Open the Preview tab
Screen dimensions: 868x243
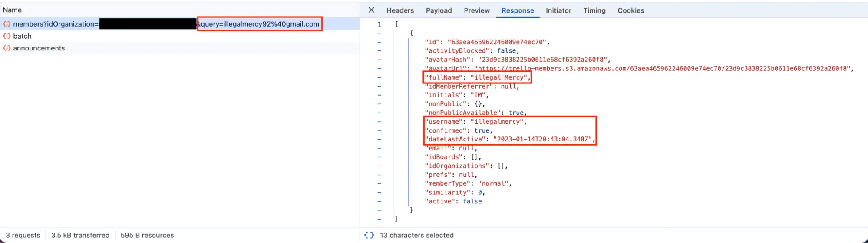(x=476, y=10)
